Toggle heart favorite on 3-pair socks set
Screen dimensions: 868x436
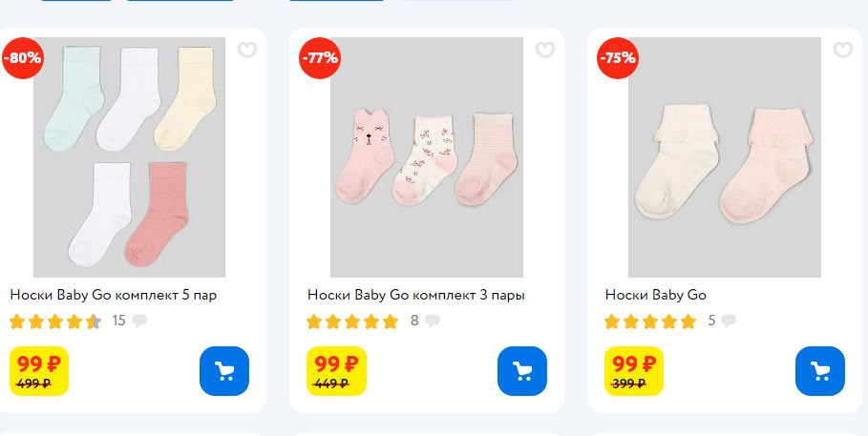click(545, 51)
